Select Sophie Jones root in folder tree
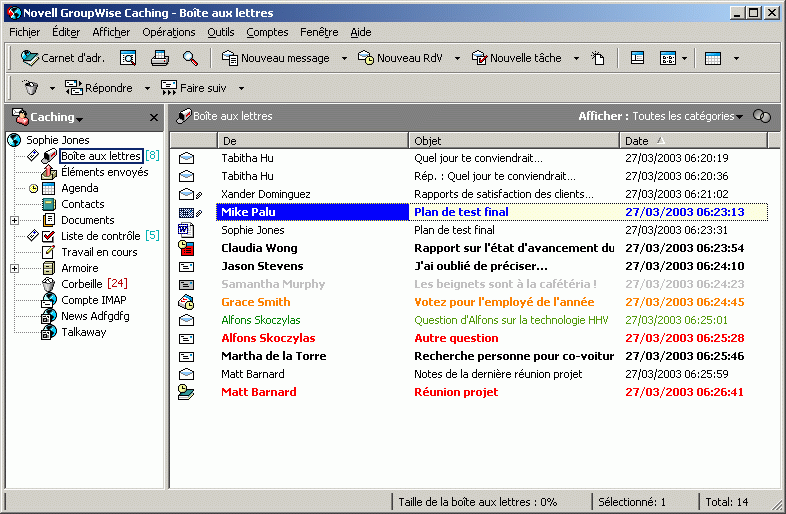 58,140
